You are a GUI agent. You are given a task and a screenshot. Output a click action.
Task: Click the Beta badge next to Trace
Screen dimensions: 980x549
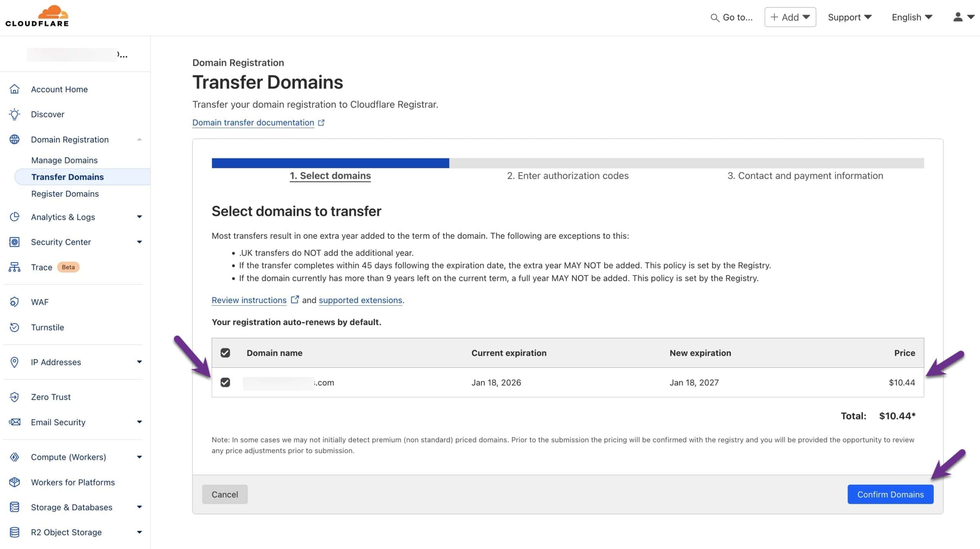tap(68, 267)
